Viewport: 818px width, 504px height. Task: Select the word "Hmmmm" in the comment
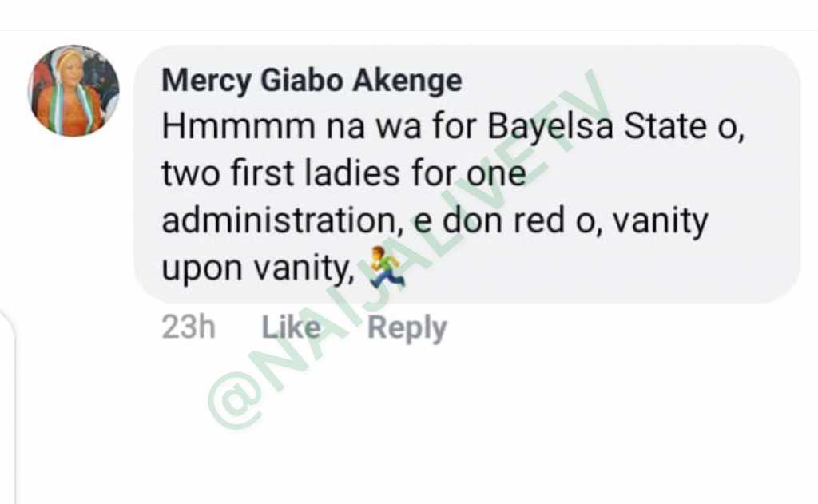coord(238,127)
